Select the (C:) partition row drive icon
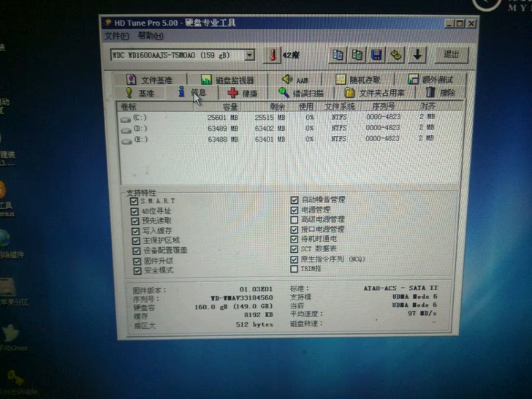532x399 pixels. click(x=126, y=119)
